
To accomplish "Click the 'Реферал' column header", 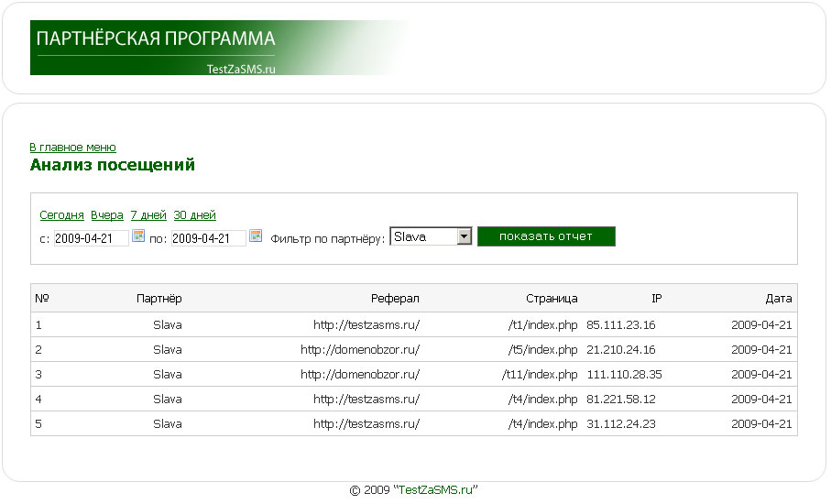I will pos(395,299).
